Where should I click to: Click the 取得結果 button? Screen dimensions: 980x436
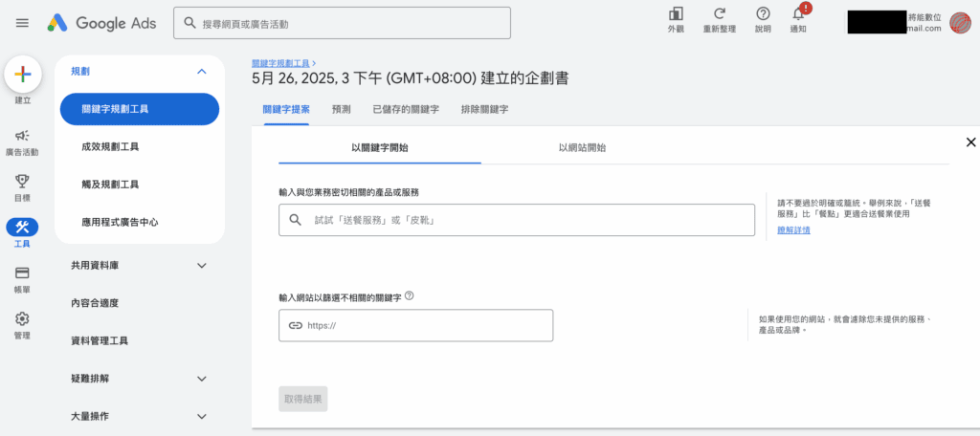(303, 399)
